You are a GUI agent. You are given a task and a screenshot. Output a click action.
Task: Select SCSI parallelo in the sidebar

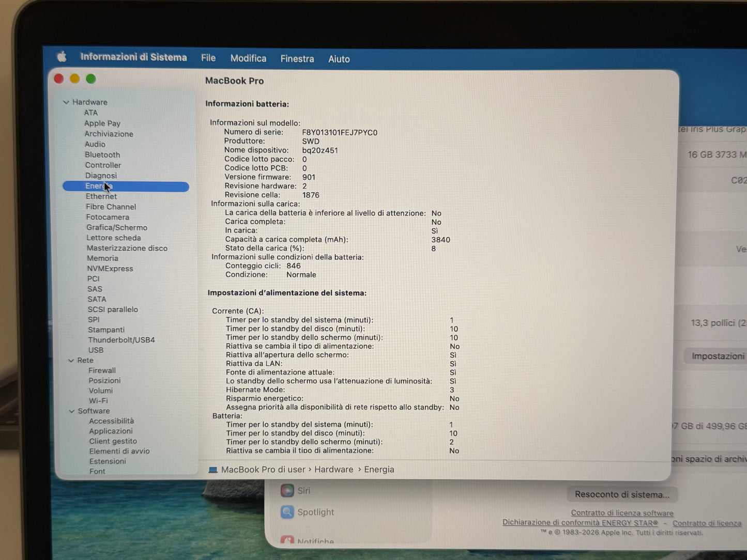click(113, 309)
